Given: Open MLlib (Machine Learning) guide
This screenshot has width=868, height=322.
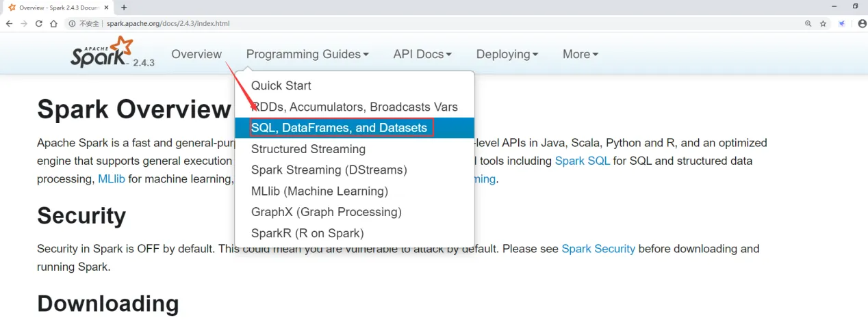Looking at the screenshot, I should [319, 191].
